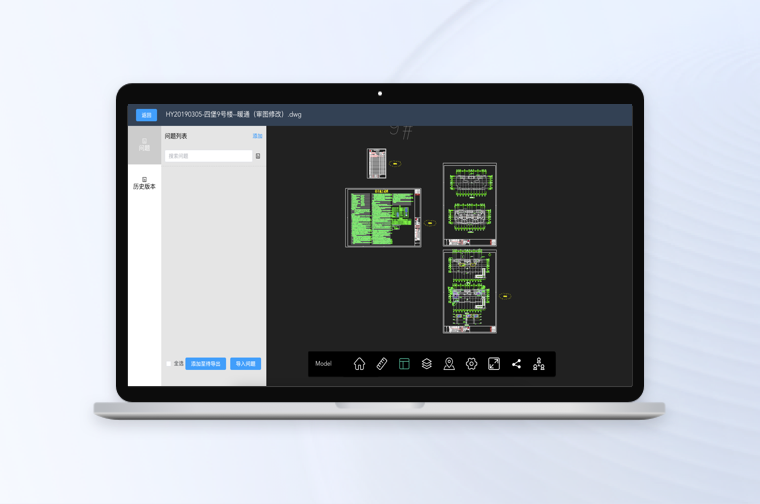Switch to the 历史版本 sidebar tab

(144, 183)
